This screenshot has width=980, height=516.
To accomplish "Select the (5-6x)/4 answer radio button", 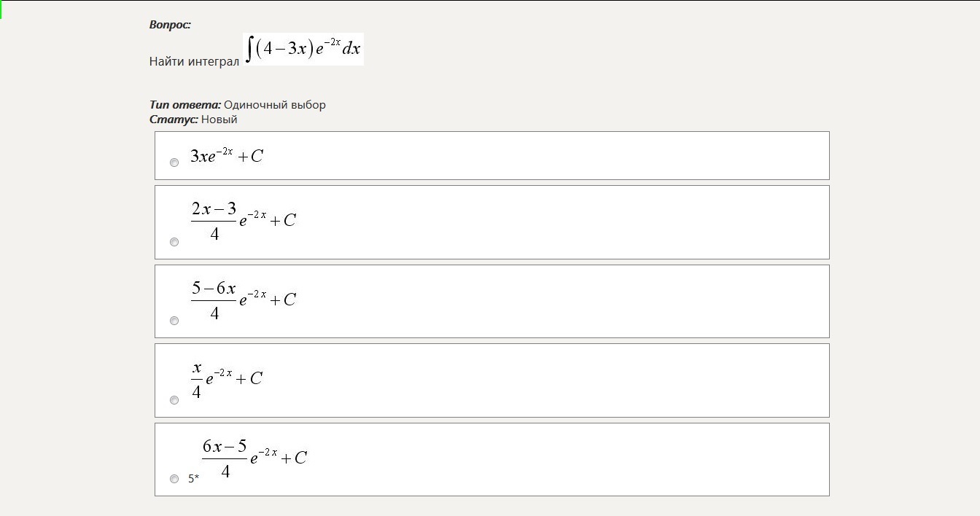I will point(174,321).
